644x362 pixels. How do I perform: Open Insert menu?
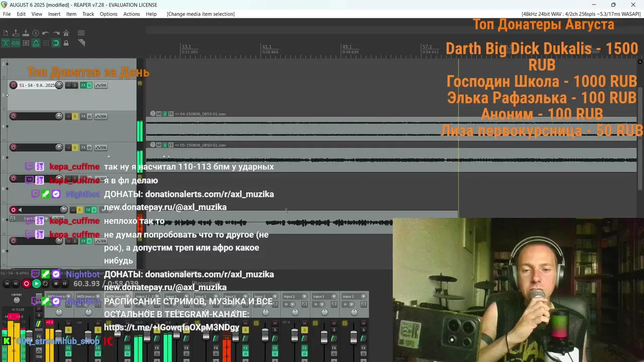pos(54,14)
